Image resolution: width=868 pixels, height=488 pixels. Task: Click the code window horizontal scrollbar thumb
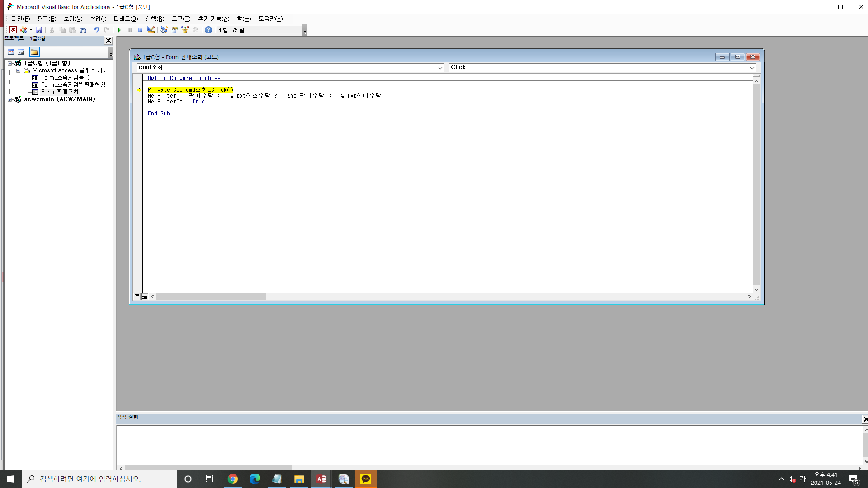211,297
